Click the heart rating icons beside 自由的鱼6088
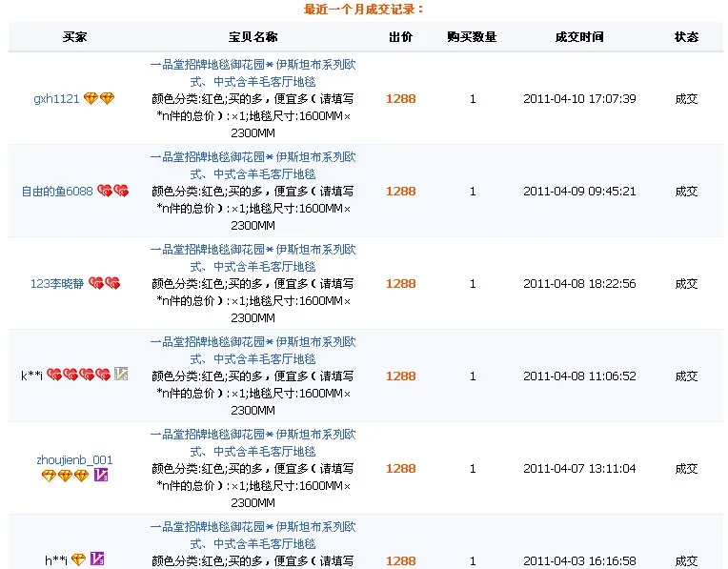Viewport: 728px width, 569px height. click(112, 191)
